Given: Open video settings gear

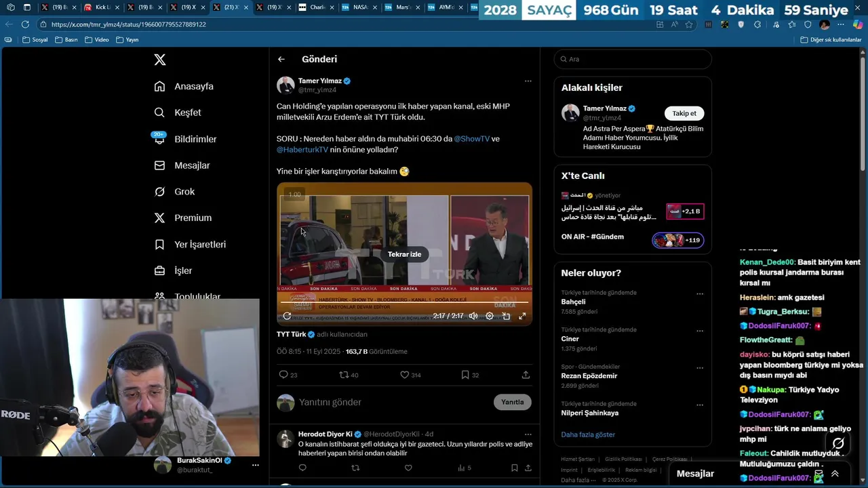Looking at the screenshot, I should pos(490,316).
